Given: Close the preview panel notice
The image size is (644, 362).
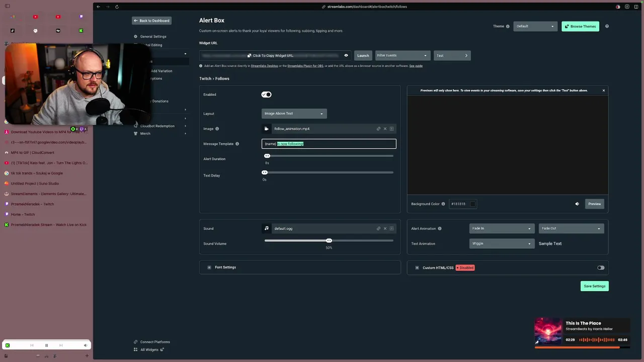Looking at the screenshot, I should pos(604,90).
